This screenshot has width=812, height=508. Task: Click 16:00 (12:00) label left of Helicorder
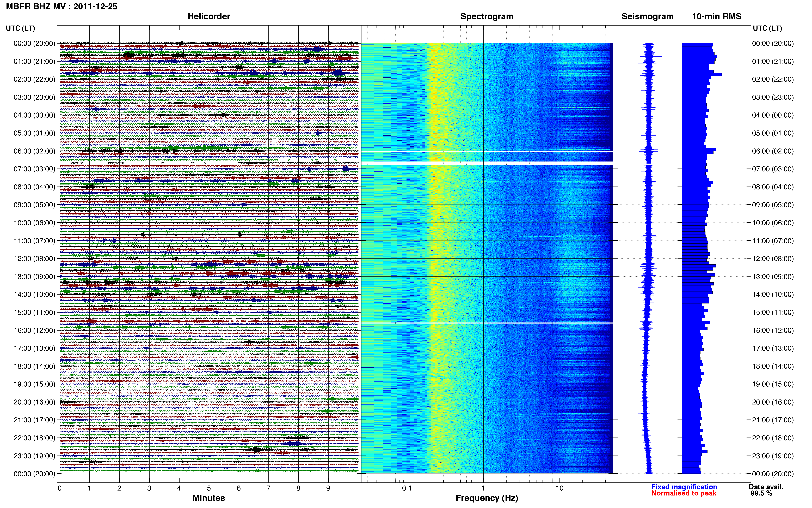[34, 330]
